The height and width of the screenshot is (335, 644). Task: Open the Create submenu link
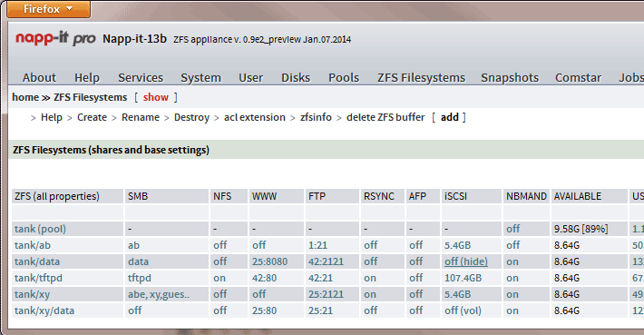point(92,117)
